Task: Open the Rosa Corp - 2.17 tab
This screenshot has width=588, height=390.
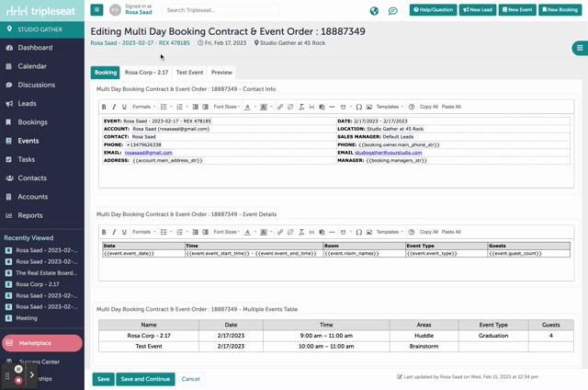Action: 146,72
